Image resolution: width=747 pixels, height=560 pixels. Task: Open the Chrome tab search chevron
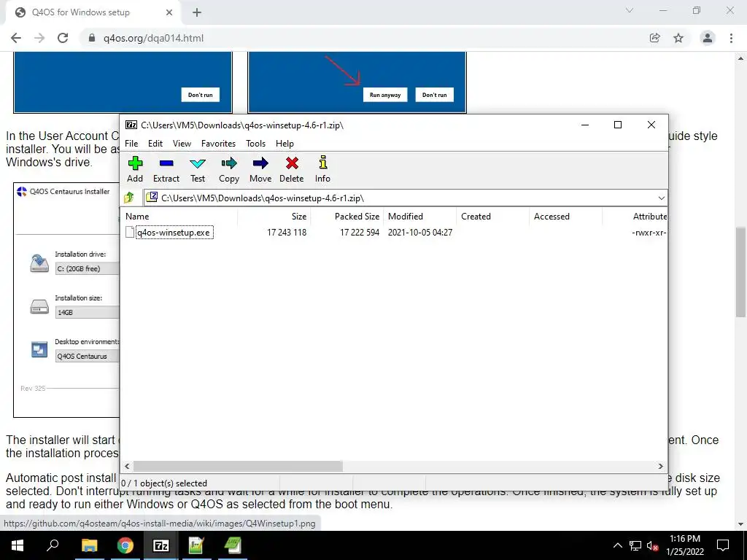click(x=630, y=10)
